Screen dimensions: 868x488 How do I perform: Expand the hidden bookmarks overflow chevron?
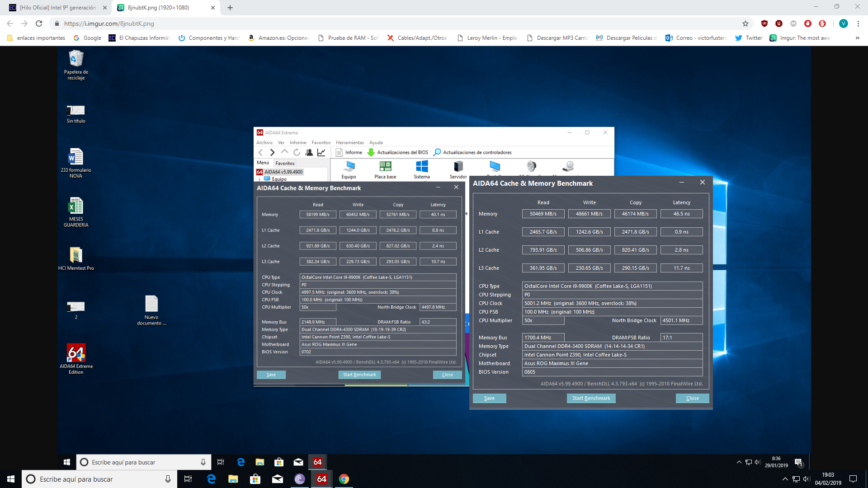click(x=857, y=38)
